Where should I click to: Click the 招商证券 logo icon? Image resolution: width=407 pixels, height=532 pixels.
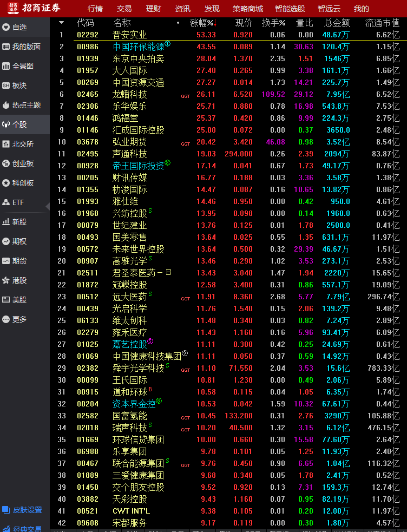[13, 8]
